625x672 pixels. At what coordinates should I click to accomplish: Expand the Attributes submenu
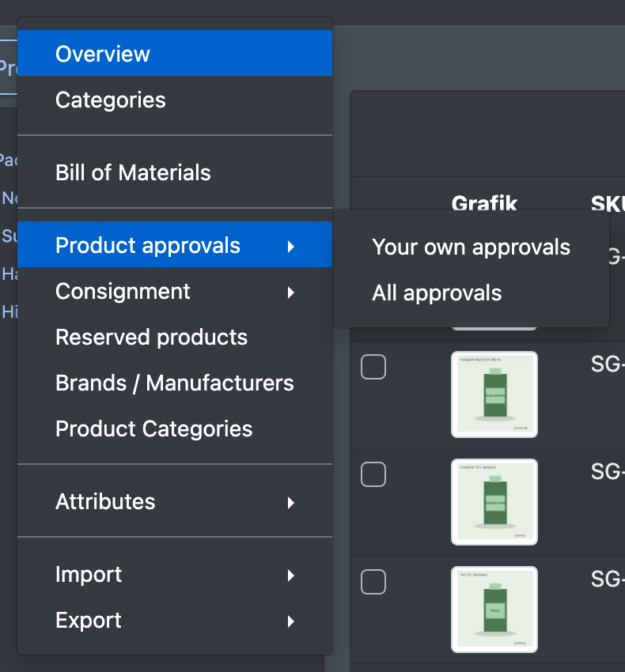point(175,501)
